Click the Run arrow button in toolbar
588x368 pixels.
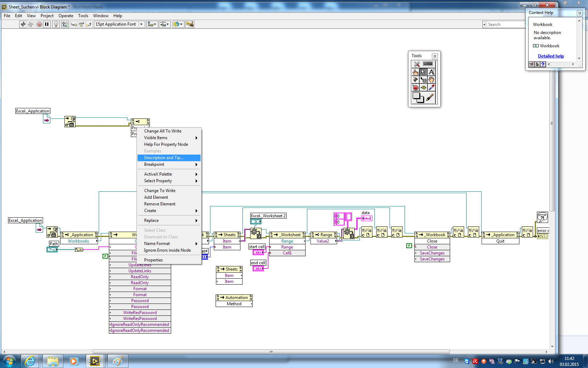(x=23, y=24)
